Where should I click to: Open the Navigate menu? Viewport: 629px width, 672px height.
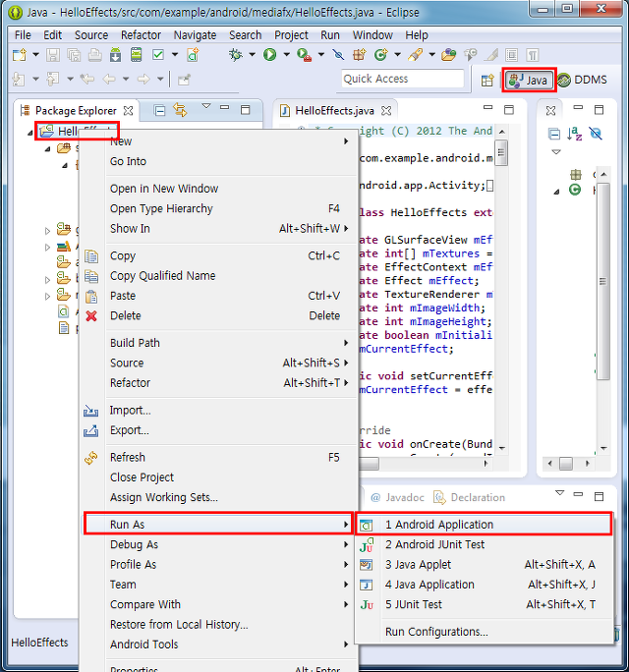tap(196, 35)
